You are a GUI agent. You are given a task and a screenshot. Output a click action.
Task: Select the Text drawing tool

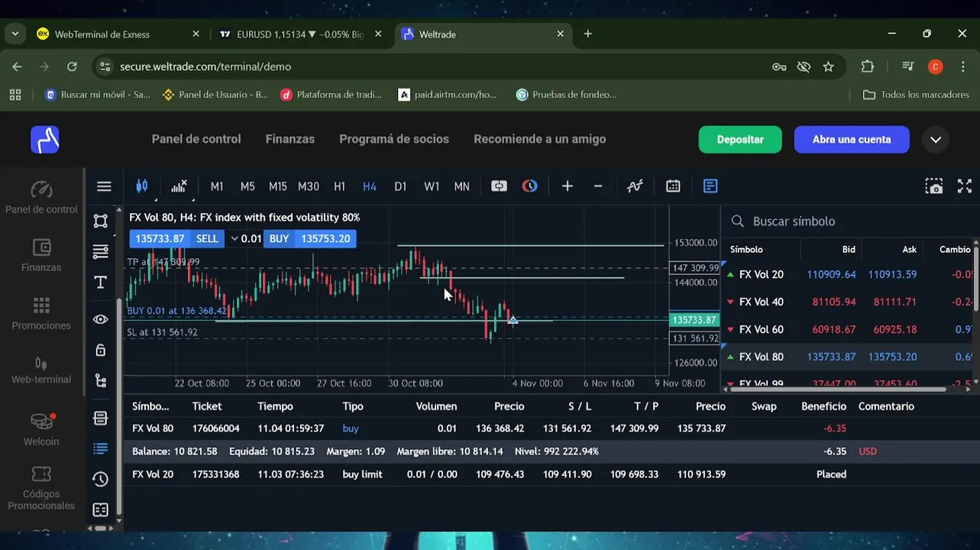click(x=100, y=283)
